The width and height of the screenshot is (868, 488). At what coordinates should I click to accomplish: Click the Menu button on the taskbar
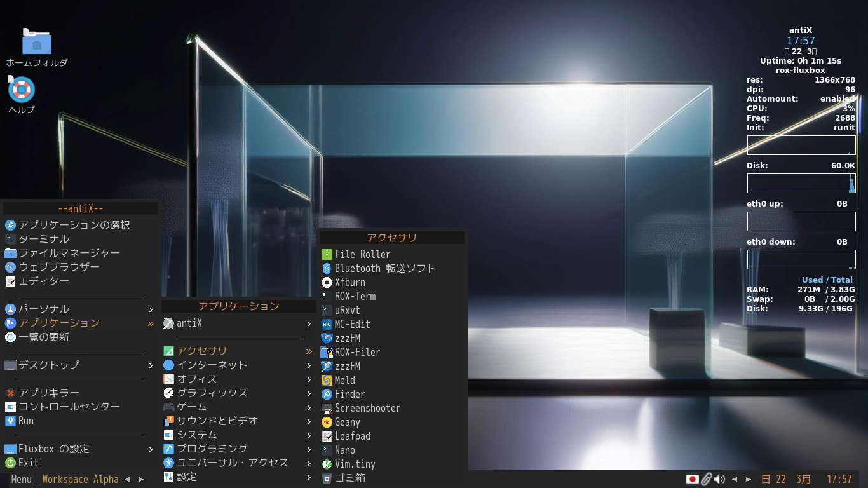pyautogui.click(x=21, y=479)
